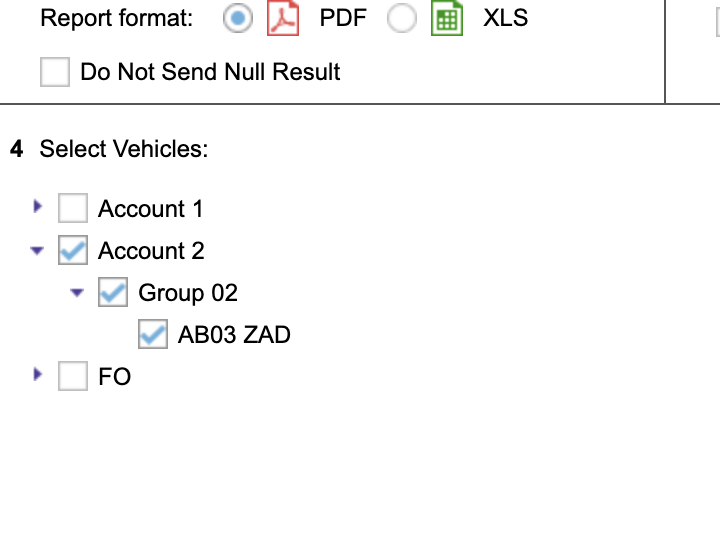720x544 pixels.
Task: Click the FO tree label
Action: coord(114,377)
